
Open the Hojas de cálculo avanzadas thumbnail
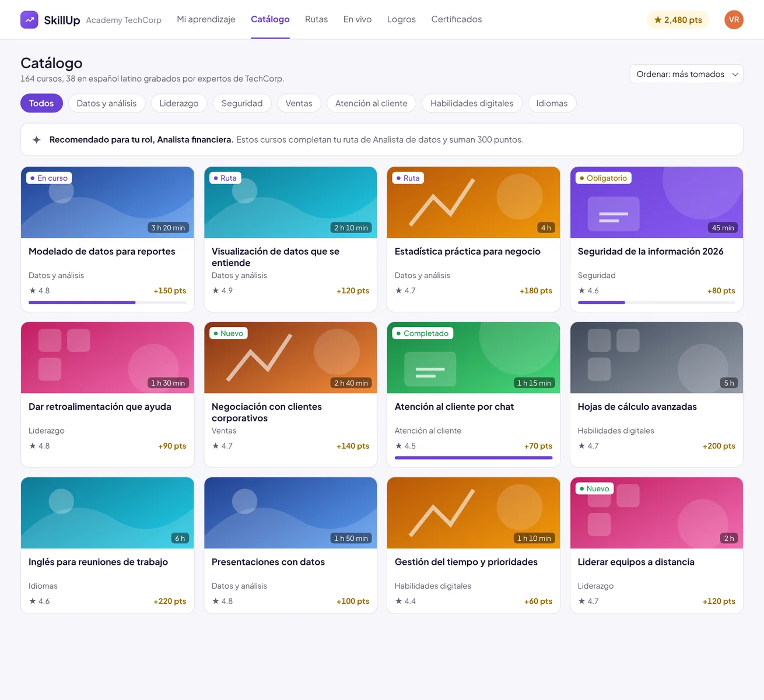(x=657, y=357)
